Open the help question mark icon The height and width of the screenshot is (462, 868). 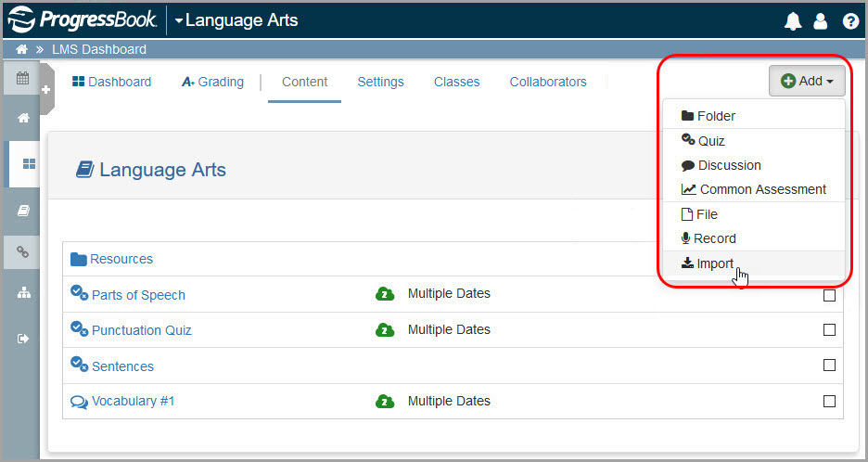pos(850,21)
